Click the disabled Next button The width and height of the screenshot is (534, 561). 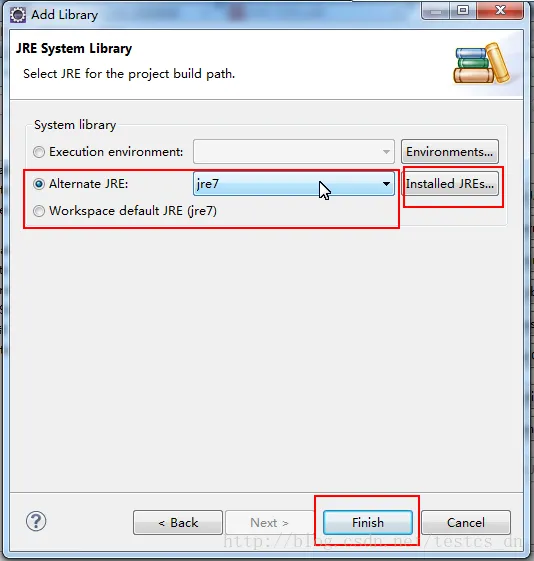(x=269, y=523)
